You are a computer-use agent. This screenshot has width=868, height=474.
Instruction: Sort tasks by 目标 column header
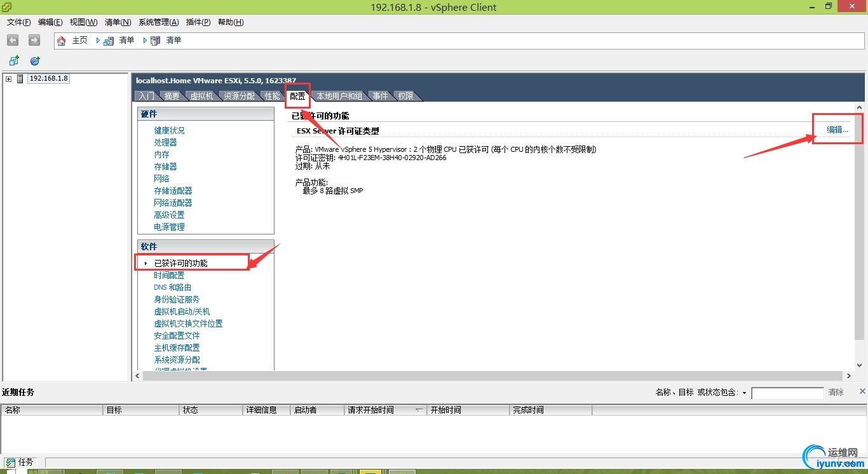pos(141,410)
